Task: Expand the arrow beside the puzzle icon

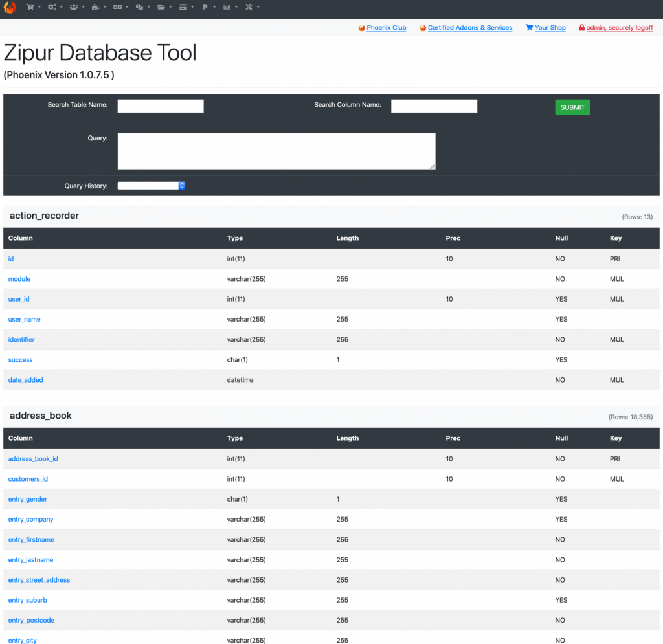Action: click(x=105, y=6)
